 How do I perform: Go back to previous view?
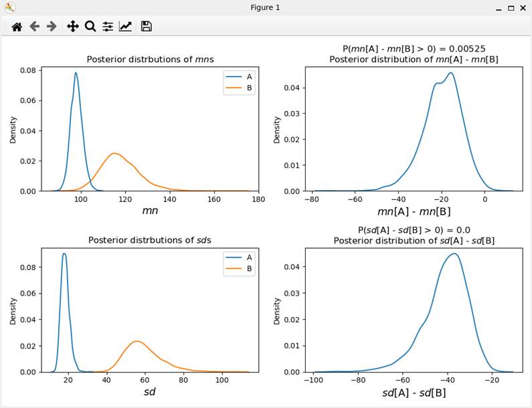[x=34, y=27]
